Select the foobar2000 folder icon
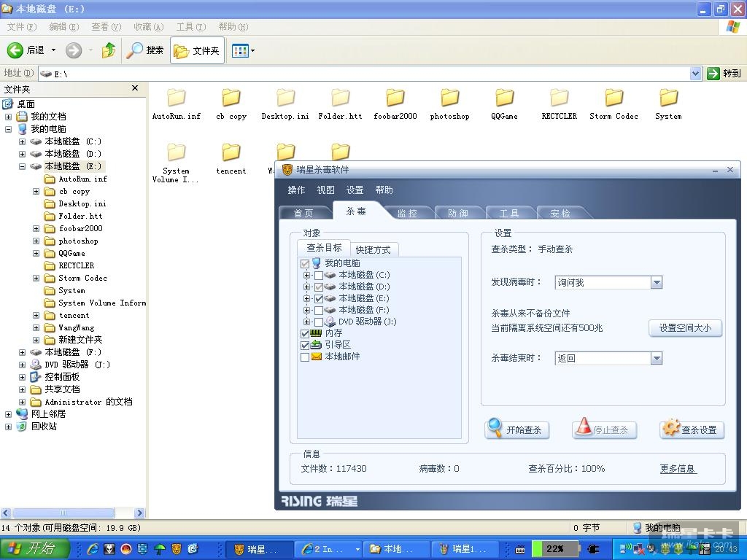The height and width of the screenshot is (560, 747). (x=395, y=98)
